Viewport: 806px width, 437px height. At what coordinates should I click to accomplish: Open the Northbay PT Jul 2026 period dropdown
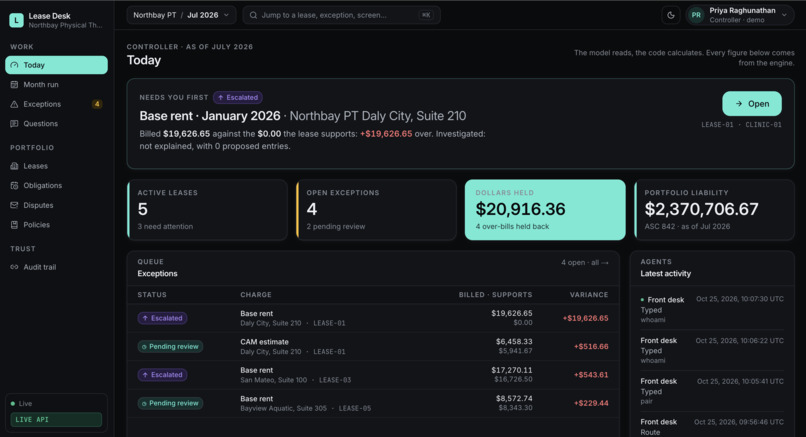tap(181, 15)
